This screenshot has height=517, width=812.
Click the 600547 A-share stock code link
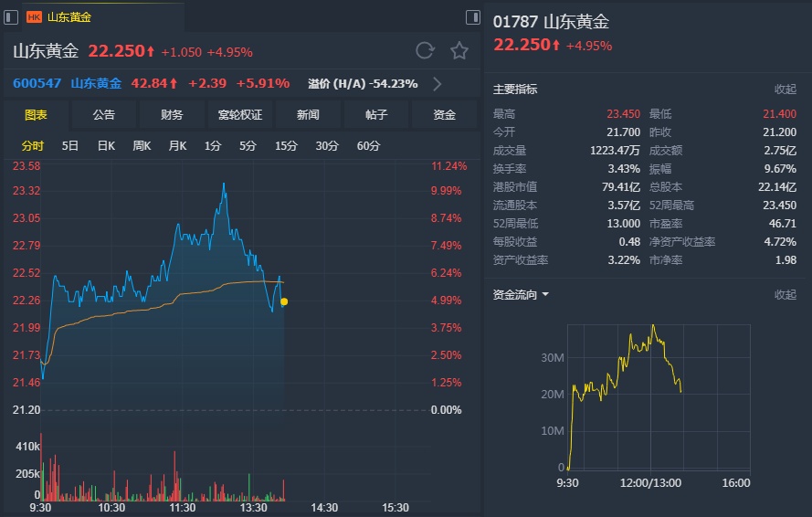pos(37,84)
